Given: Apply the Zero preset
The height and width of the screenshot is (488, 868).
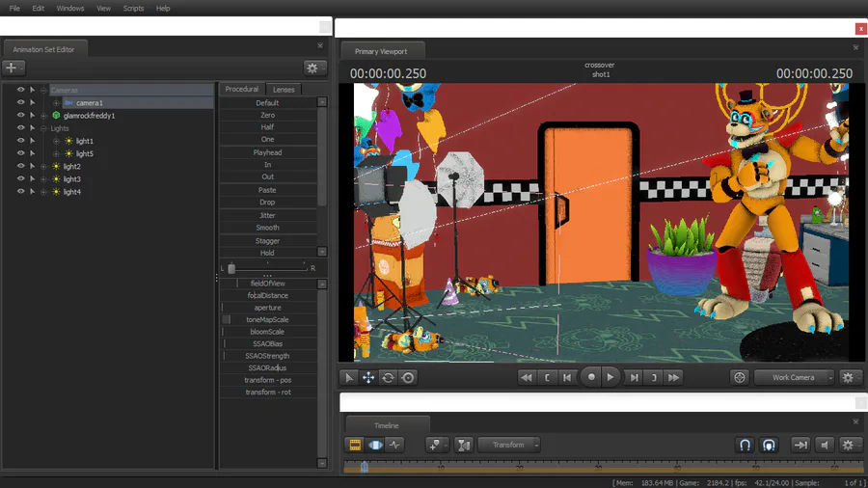Looking at the screenshot, I should pos(267,115).
